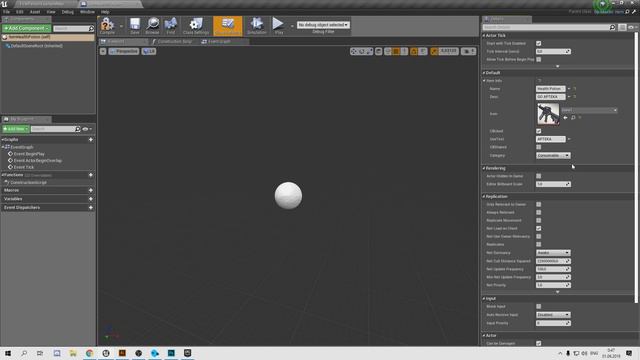Toggle Start with Tick Enabled checkbox
640x360 pixels.
point(538,43)
